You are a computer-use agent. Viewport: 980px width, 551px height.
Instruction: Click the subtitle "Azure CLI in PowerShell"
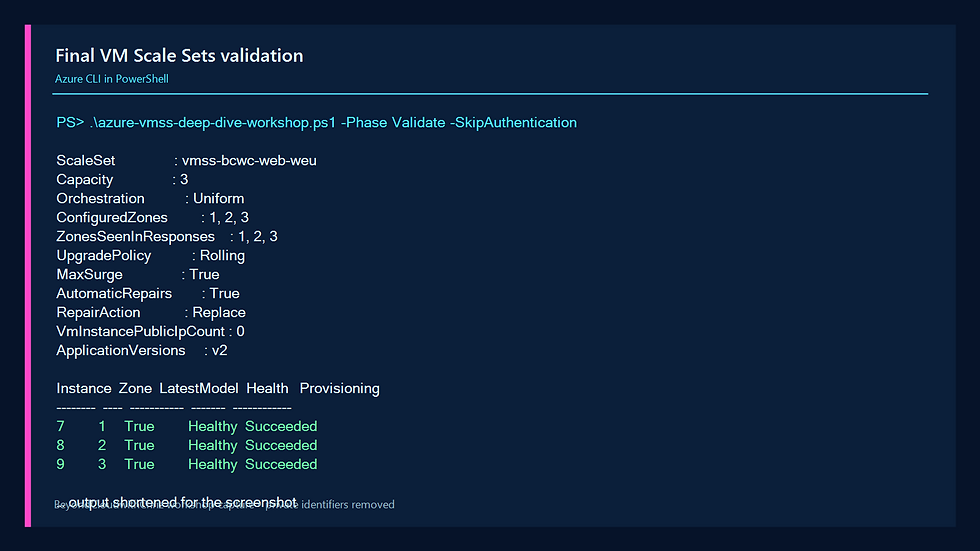pyautogui.click(x=112, y=79)
